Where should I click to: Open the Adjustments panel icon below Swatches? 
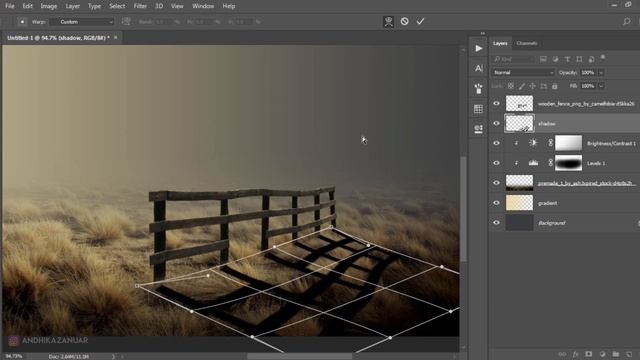click(478, 129)
